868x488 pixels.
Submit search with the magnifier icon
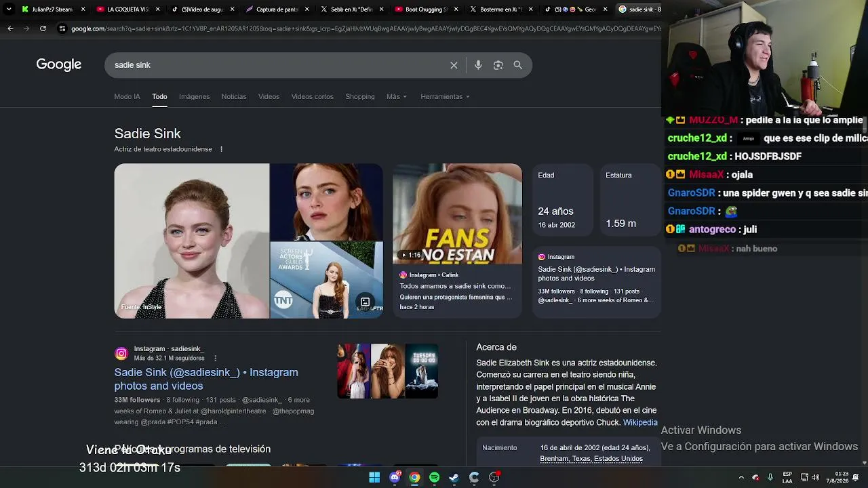tap(517, 65)
